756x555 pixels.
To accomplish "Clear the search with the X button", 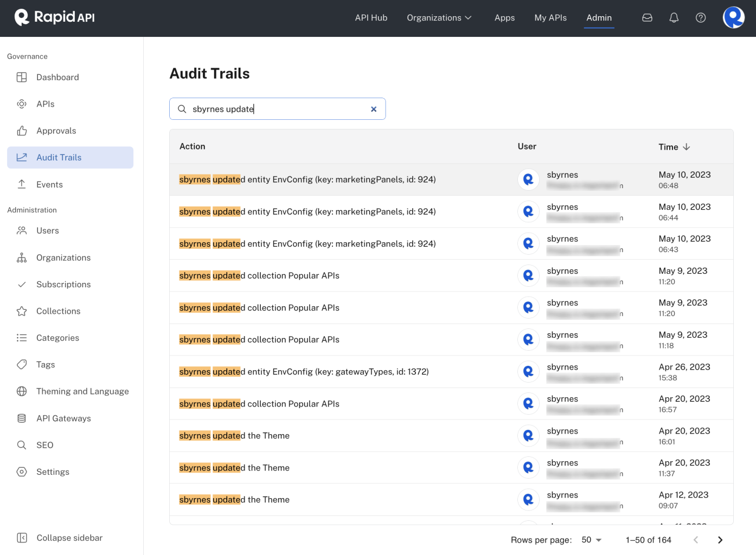I will 374,109.
